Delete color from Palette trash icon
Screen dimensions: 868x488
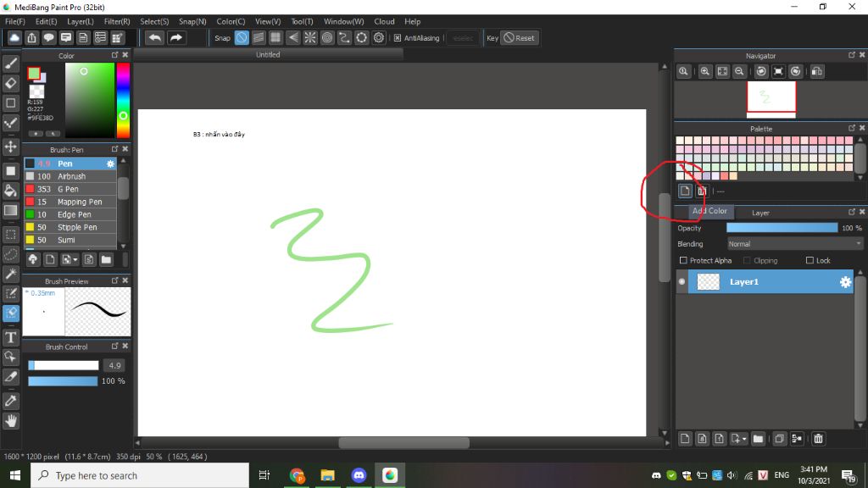[x=702, y=191]
